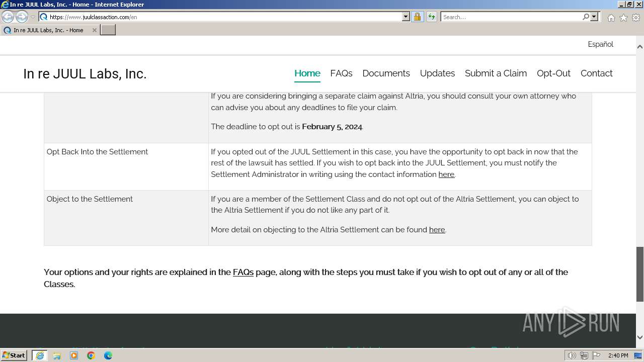Screen dimensions: 644x362
Task: Open the recent pages dropdown arrow
Action: pyautogui.click(x=33, y=17)
